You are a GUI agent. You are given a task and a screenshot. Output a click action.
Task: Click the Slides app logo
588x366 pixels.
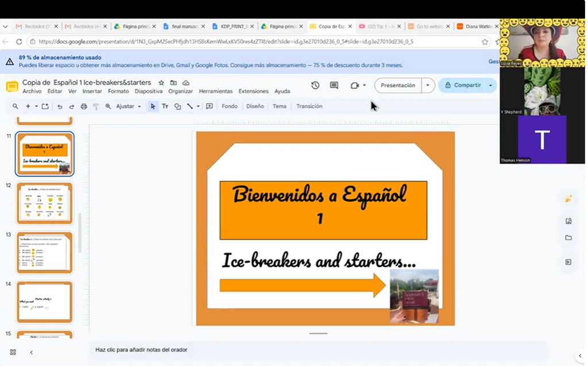click(x=12, y=87)
